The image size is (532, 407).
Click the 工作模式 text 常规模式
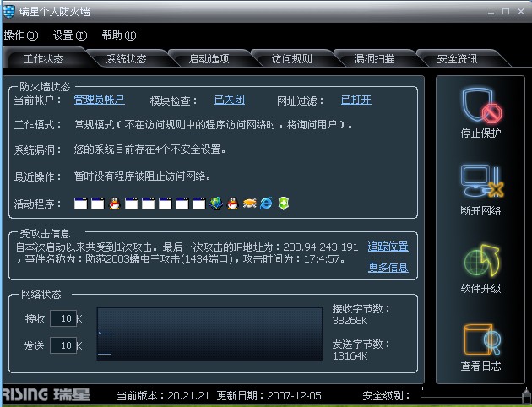click(x=95, y=124)
